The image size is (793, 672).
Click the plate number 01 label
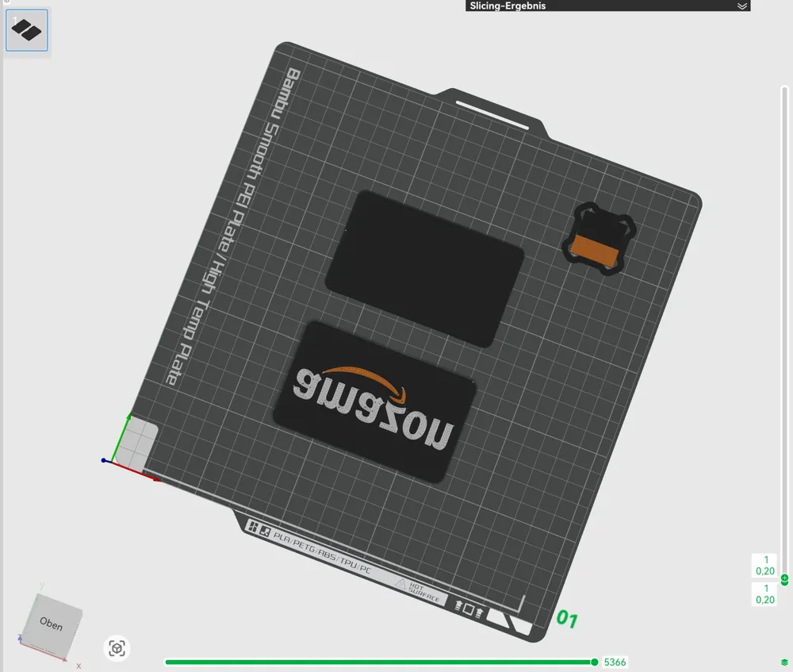pyautogui.click(x=566, y=618)
